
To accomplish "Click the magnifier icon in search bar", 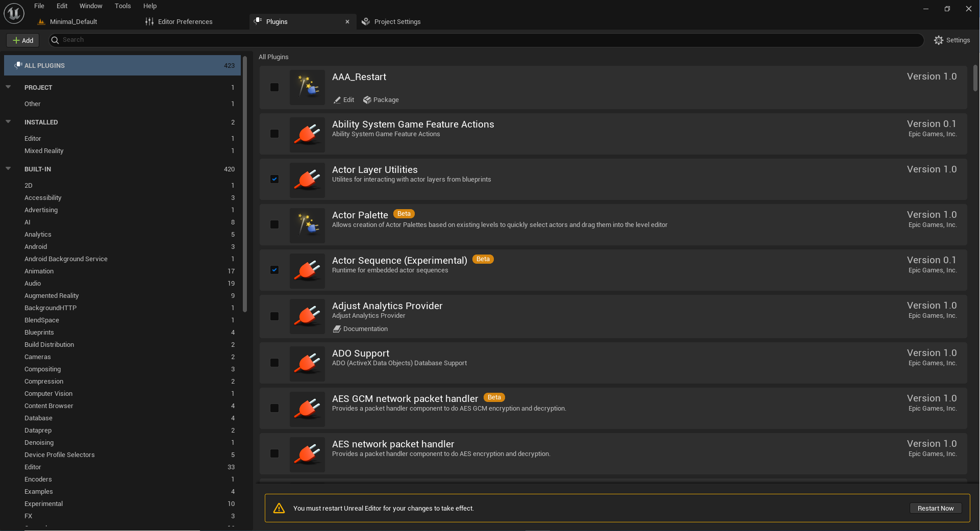I will click(55, 40).
